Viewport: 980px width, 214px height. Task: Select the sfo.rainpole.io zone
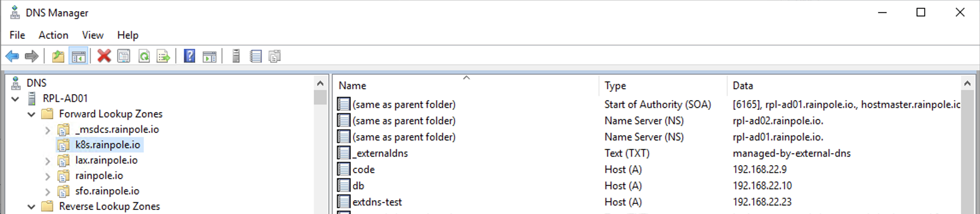click(x=107, y=191)
